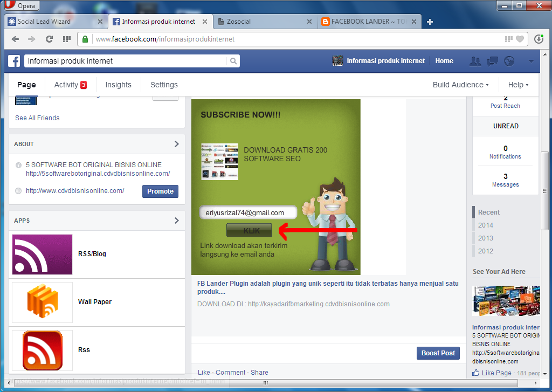
Task: Click the Opera menu logo button
Action: click(21, 5)
